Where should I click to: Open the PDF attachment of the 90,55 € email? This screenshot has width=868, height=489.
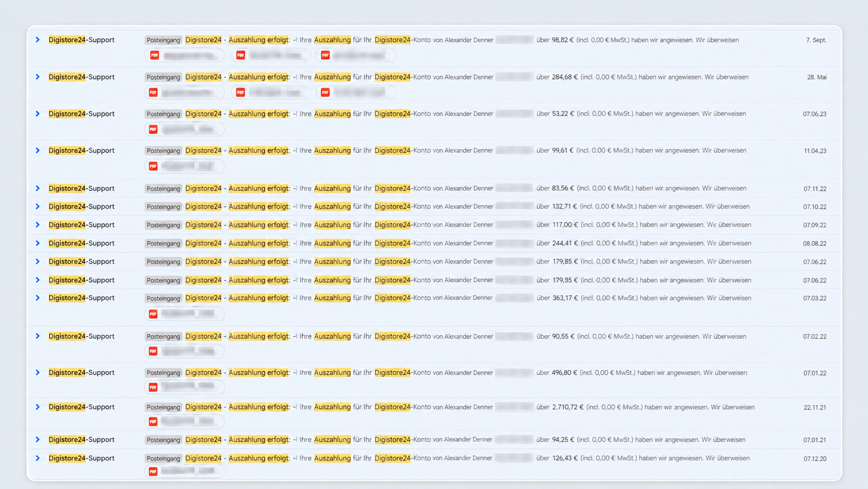tap(184, 351)
